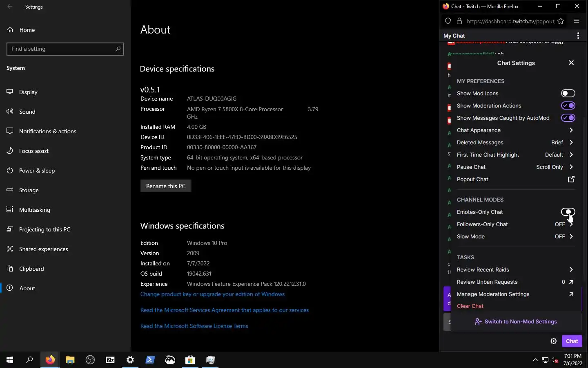588x368 pixels.
Task: Click the network tray icon
Action: [x=545, y=360]
